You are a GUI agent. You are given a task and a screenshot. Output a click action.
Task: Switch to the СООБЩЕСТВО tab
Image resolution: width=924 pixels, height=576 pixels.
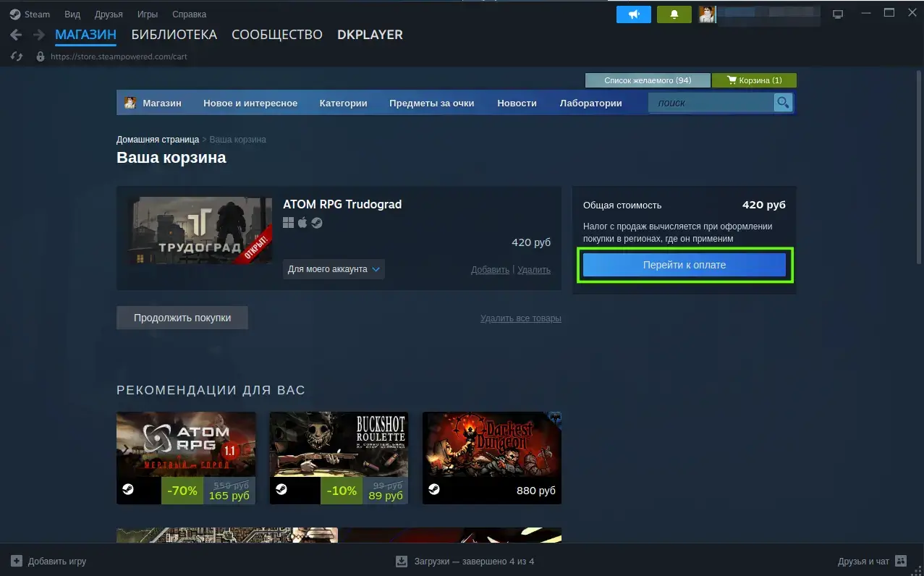click(x=277, y=35)
